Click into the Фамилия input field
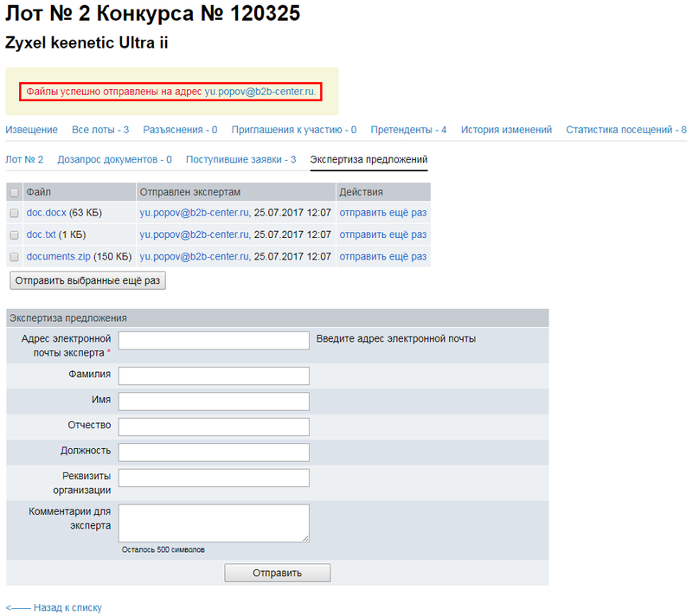Screen dimensions: 692x616 [214, 375]
